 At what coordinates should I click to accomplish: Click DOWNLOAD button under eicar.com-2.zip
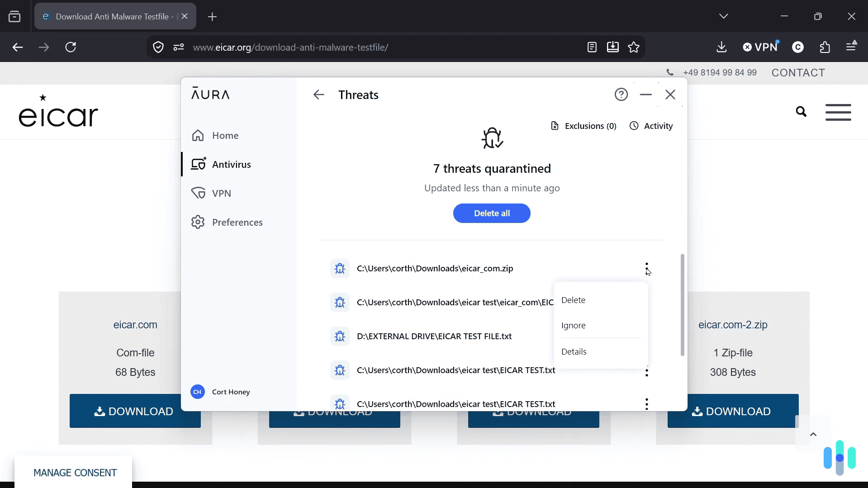[733, 411]
